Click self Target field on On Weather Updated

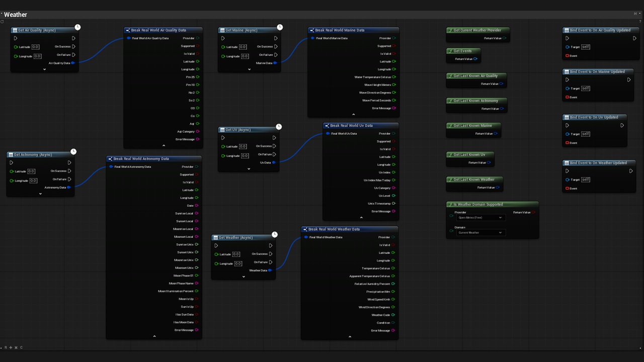click(586, 179)
